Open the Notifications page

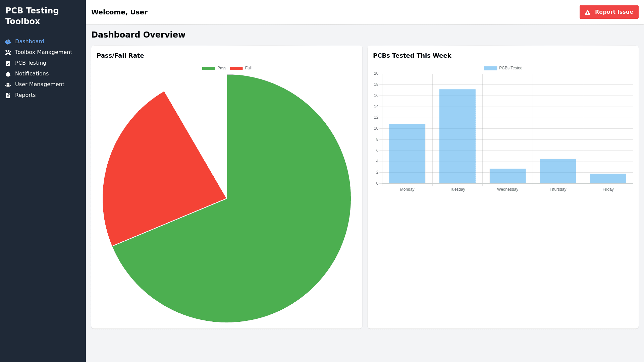point(32,74)
